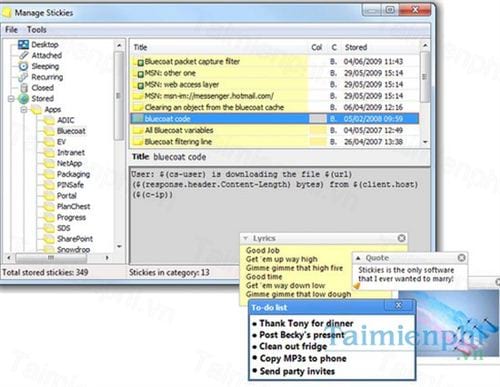Viewport: 500px width, 387px height.
Task: Click the To-do list title bar
Action: click(x=332, y=307)
